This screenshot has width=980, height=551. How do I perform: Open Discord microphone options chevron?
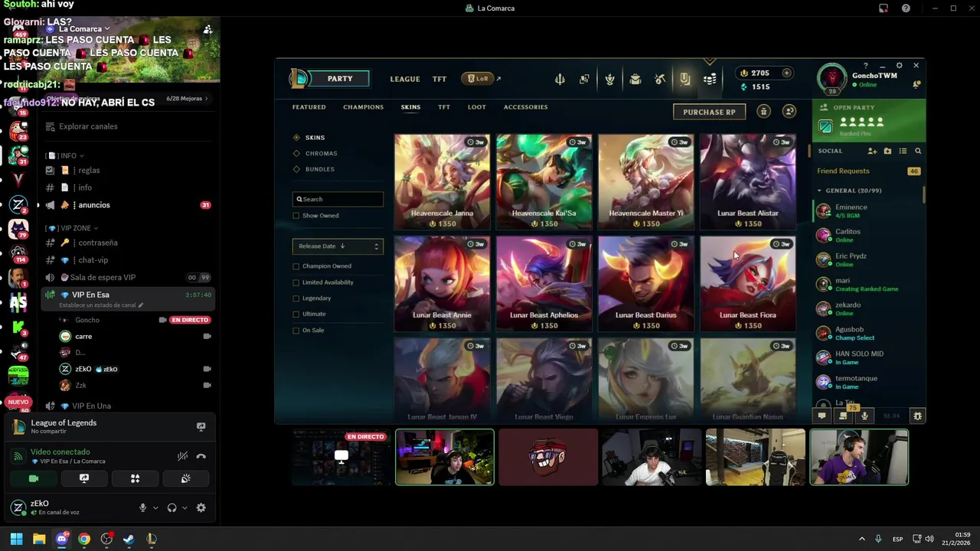(x=155, y=507)
